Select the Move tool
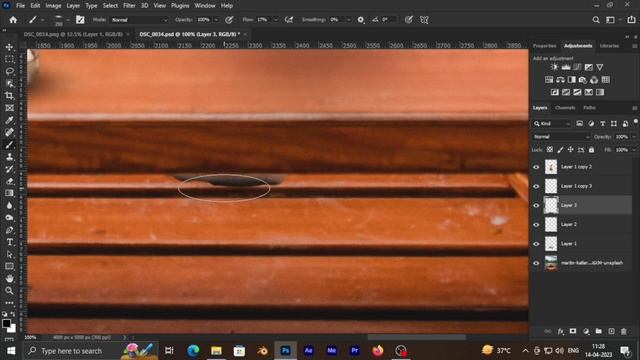Screen dimensions: 640x360 9,47
